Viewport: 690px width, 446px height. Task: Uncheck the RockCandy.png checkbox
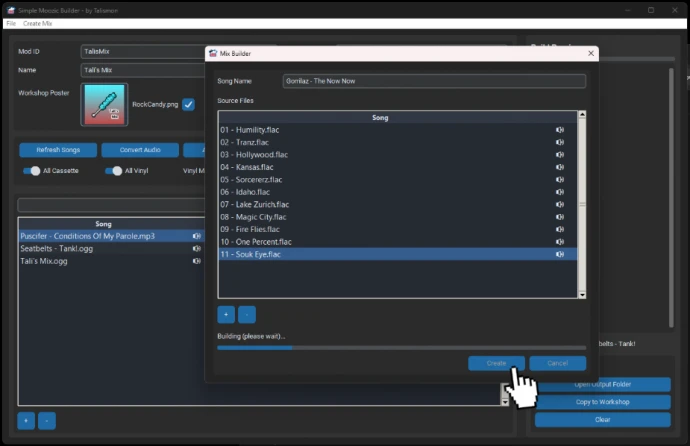click(188, 104)
